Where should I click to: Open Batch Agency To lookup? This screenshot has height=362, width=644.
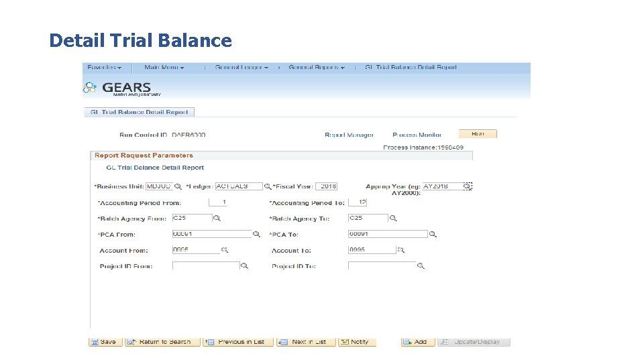(393, 219)
